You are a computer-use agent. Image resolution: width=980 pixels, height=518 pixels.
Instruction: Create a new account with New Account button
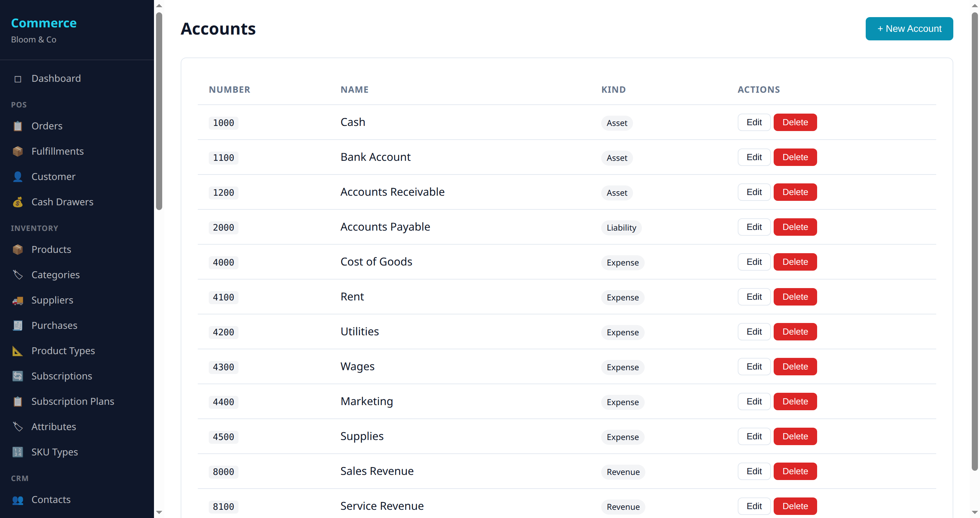pos(909,28)
